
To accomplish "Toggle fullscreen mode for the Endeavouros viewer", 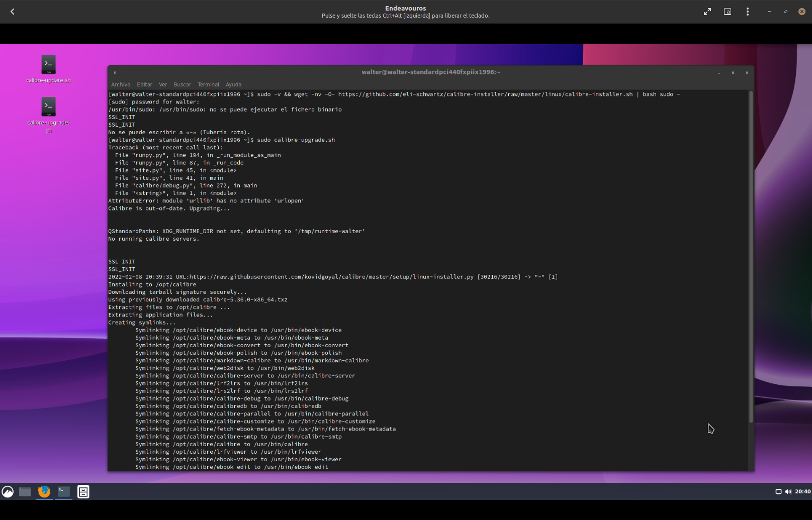I will [x=707, y=12].
